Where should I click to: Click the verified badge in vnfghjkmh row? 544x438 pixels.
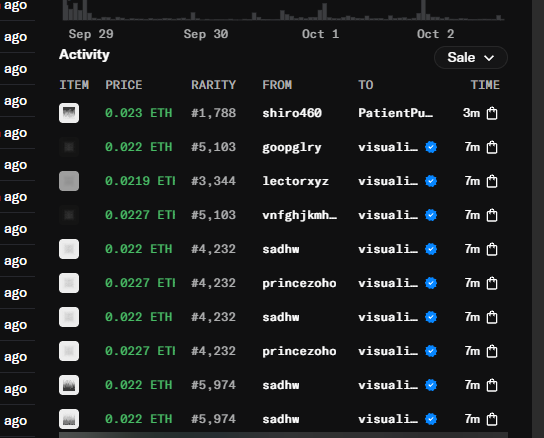pos(431,215)
